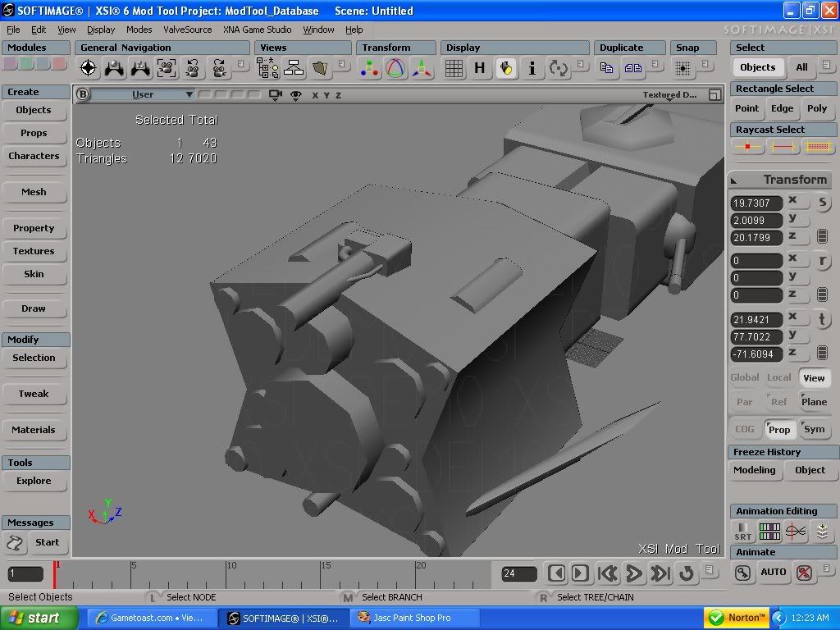Open the Textured Display mode dropdown

click(x=669, y=95)
